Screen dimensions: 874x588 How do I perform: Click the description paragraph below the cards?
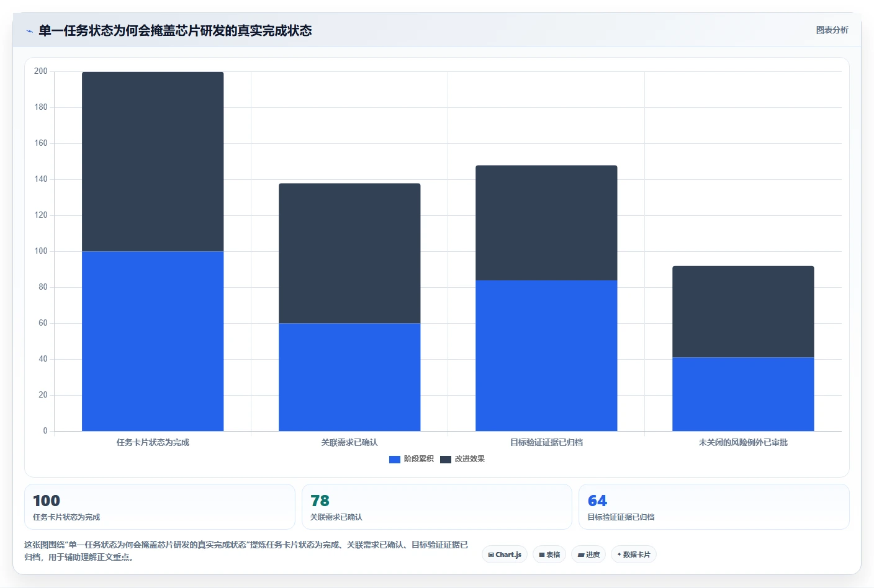[246, 551]
